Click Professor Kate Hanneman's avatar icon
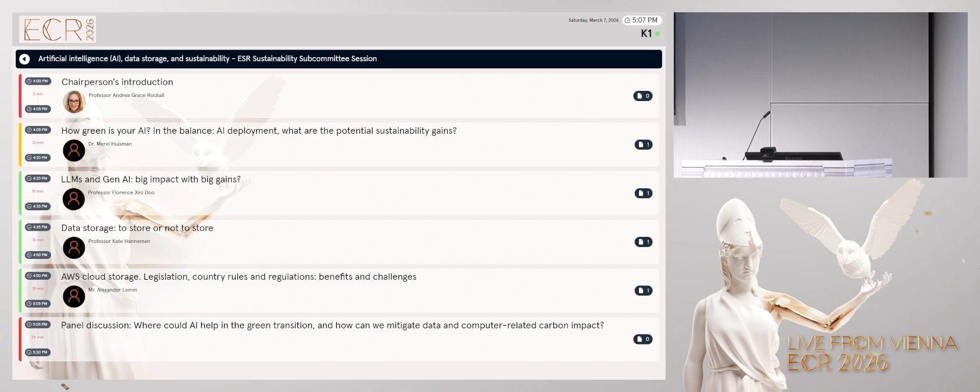Screen dimensions: 980x392 pos(74,248)
